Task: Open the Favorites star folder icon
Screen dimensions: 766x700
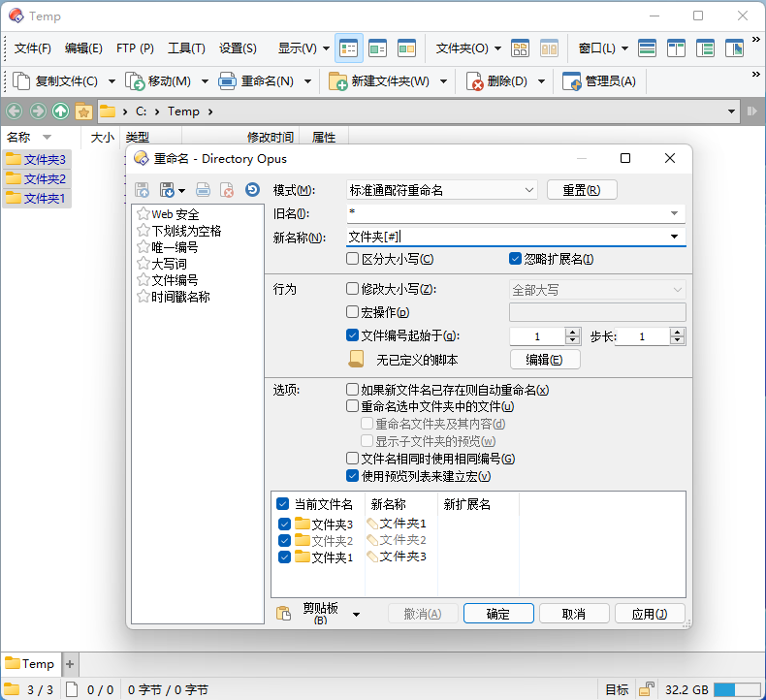Action: (83, 111)
